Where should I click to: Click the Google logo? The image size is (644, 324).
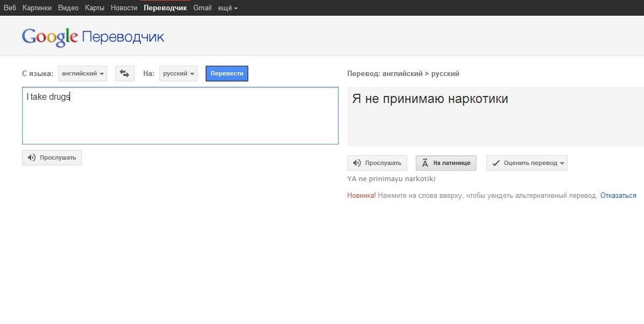[x=50, y=37]
